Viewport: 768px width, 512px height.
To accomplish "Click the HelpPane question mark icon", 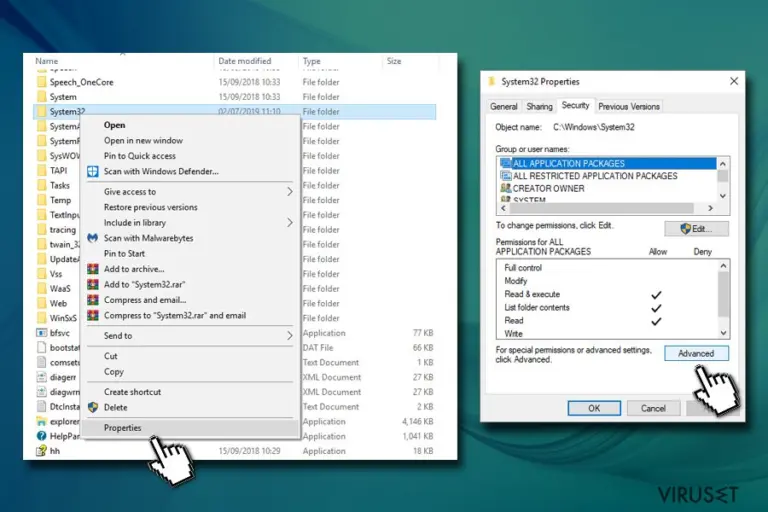I will click(x=42, y=436).
